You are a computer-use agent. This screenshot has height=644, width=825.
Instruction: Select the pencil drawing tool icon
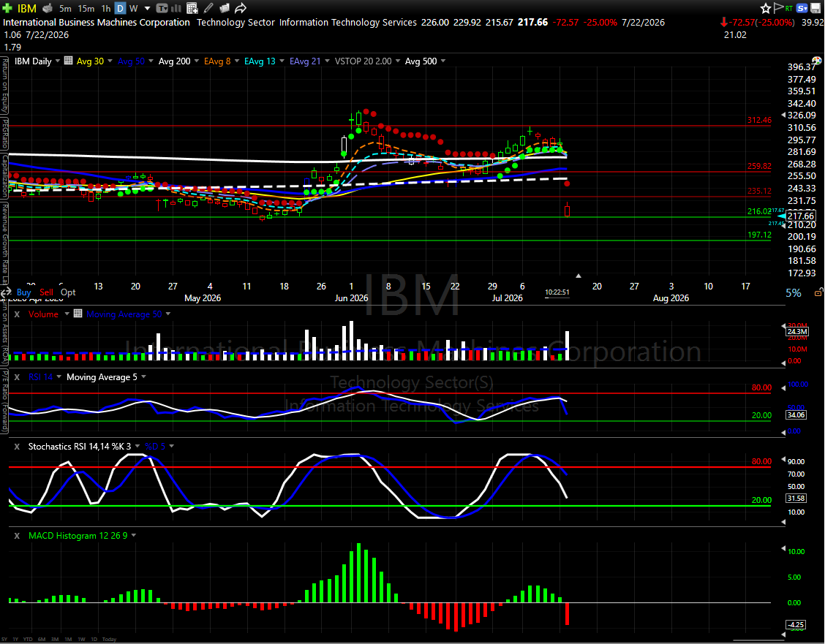(209, 8)
